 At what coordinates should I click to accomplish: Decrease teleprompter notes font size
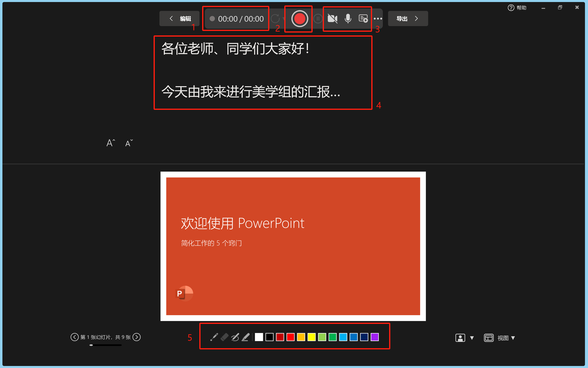[129, 143]
